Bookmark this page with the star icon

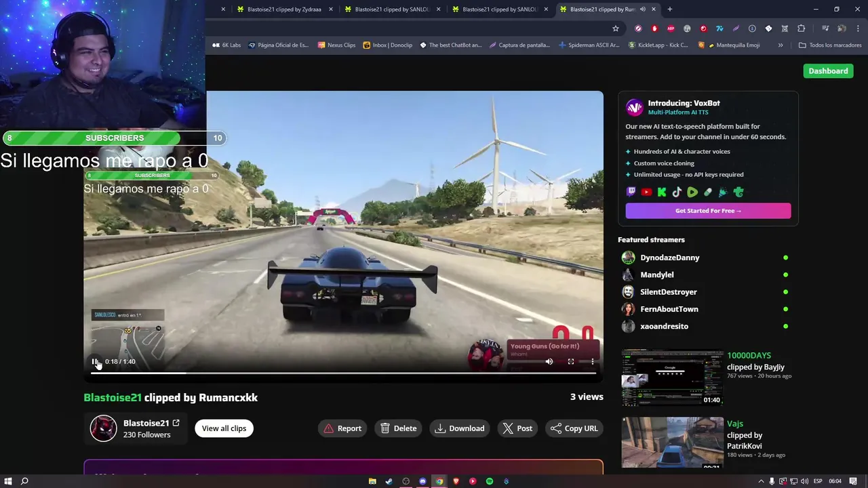click(x=616, y=28)
